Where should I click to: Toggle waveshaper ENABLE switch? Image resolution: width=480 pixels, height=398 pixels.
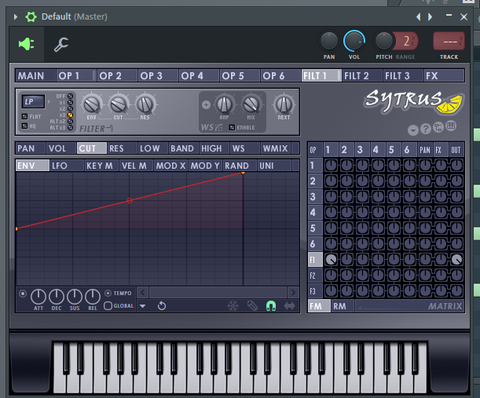pos(232,127)
